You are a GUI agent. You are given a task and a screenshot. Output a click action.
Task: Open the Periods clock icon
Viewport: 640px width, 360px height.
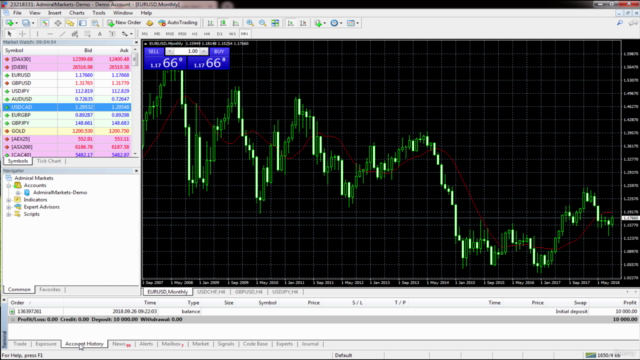point(334,23)
